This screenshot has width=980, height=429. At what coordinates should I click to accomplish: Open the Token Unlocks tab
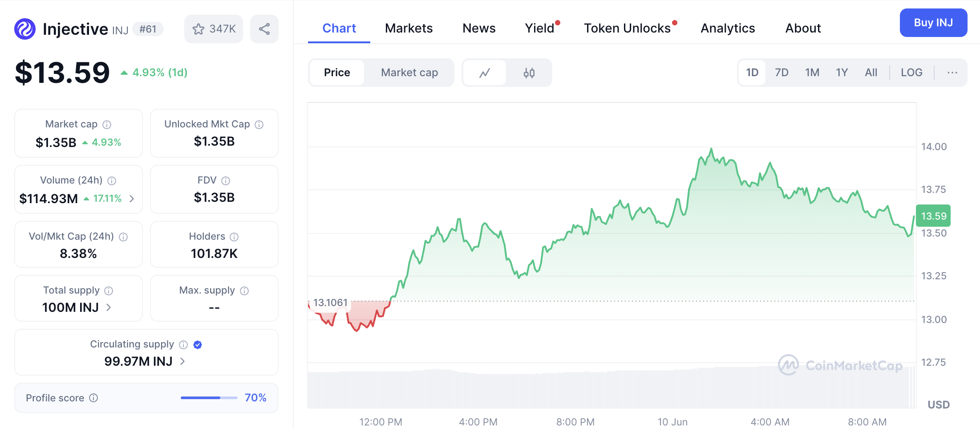(x=628, y=28)
